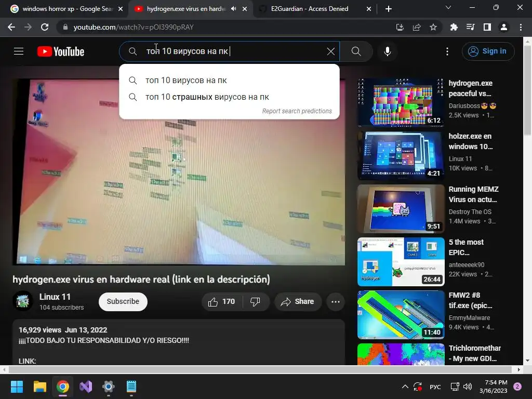Go to the YouTube home logo

point(61,51)
